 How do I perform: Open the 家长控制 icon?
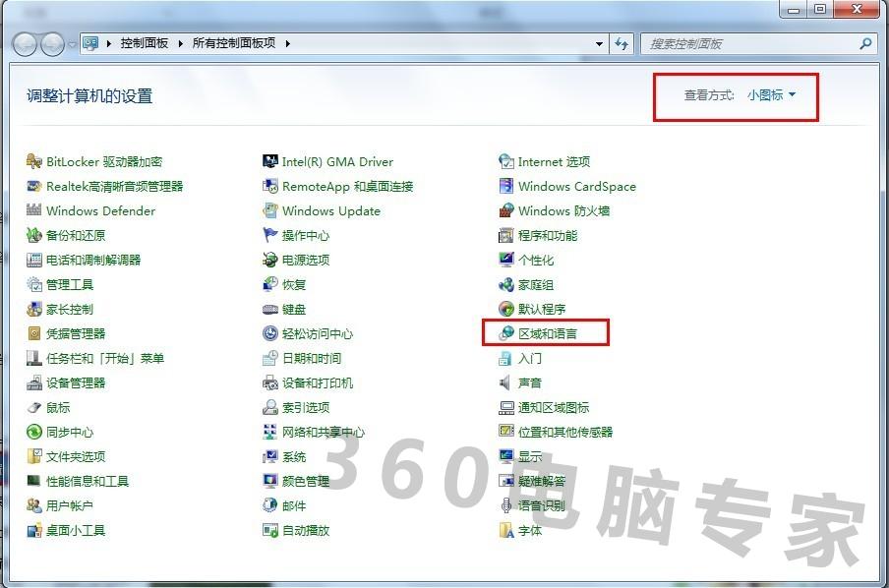(34, 309)
